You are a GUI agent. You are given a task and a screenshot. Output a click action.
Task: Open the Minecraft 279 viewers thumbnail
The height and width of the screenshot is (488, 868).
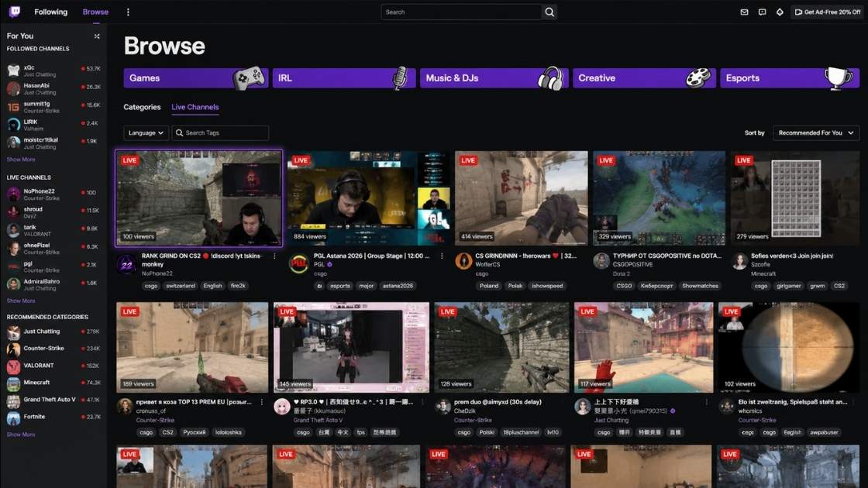click(795, 198)
